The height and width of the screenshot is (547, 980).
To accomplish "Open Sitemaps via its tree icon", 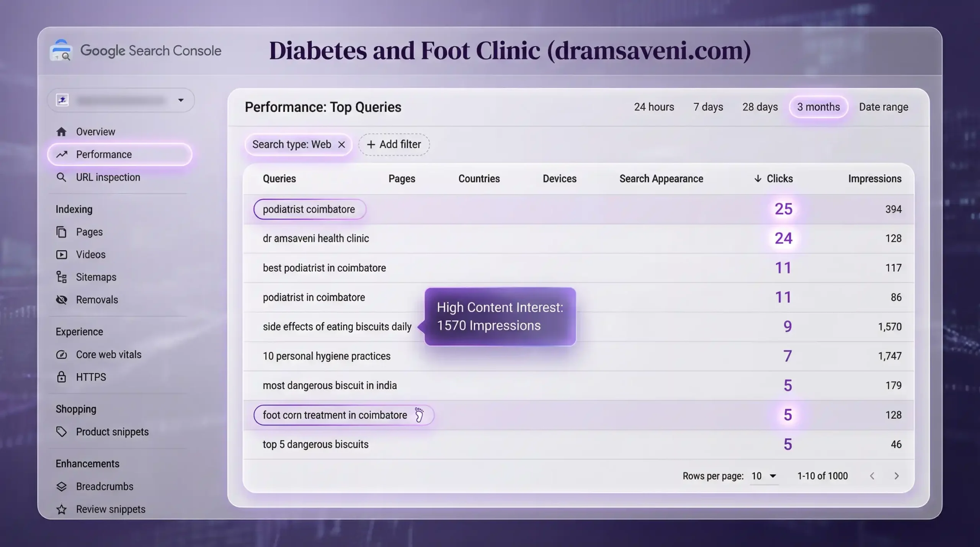I will pos(61,277).
